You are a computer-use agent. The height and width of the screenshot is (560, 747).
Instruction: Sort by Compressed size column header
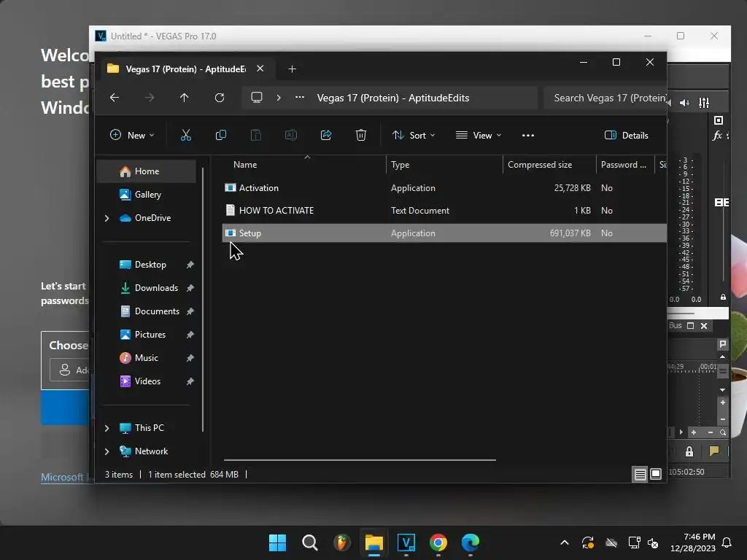click(549, 165)
